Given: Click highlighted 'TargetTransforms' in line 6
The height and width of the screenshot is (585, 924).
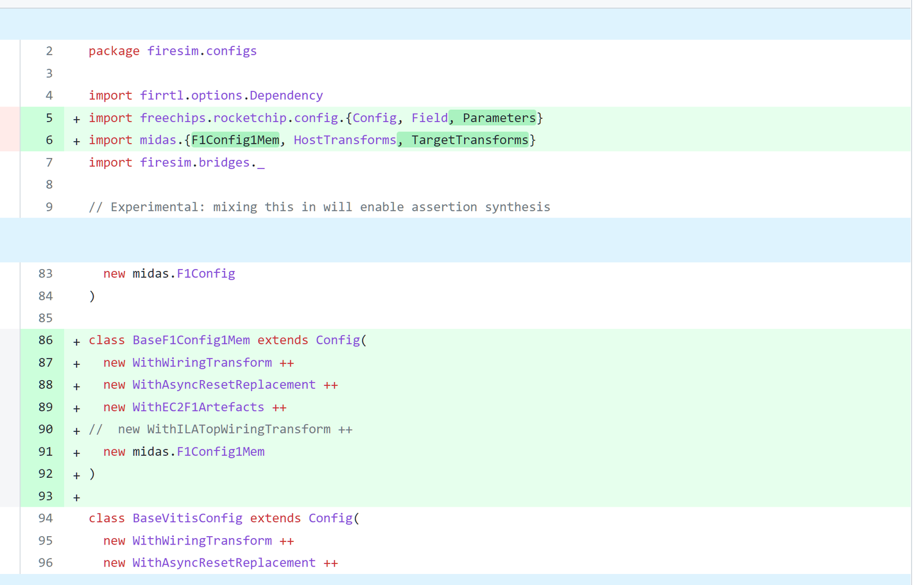Looking at the screenshot, I should (x=470, y=140).
